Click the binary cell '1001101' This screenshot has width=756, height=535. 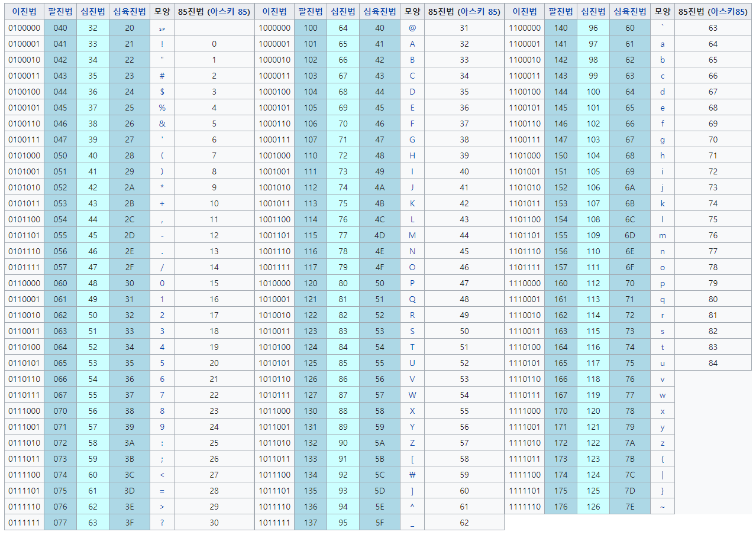(x=274, y=235)
